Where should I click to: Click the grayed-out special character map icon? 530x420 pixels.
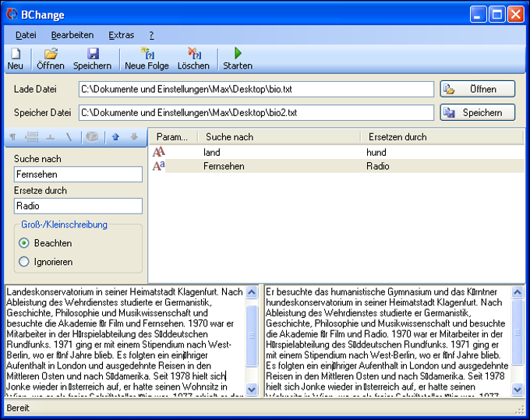pyautogui.click(x=92, y=137)
